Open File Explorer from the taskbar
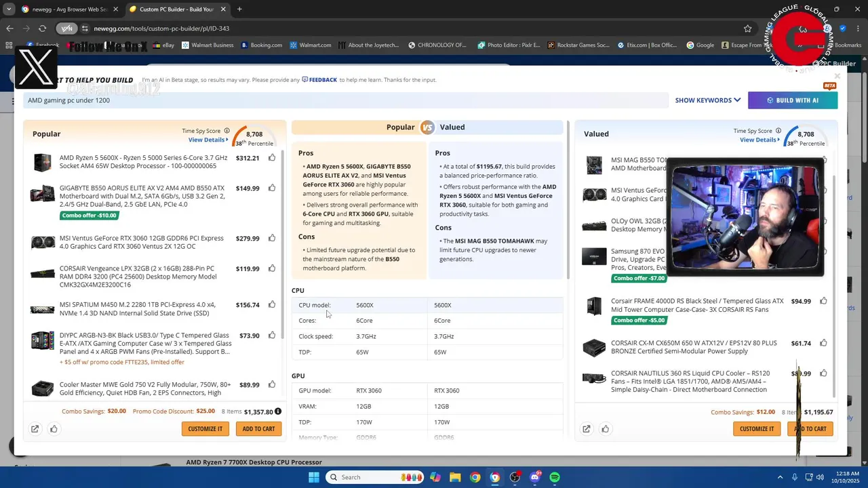Image resolution: width=868 pixels, height=488 pixels. tap(455, 477)
